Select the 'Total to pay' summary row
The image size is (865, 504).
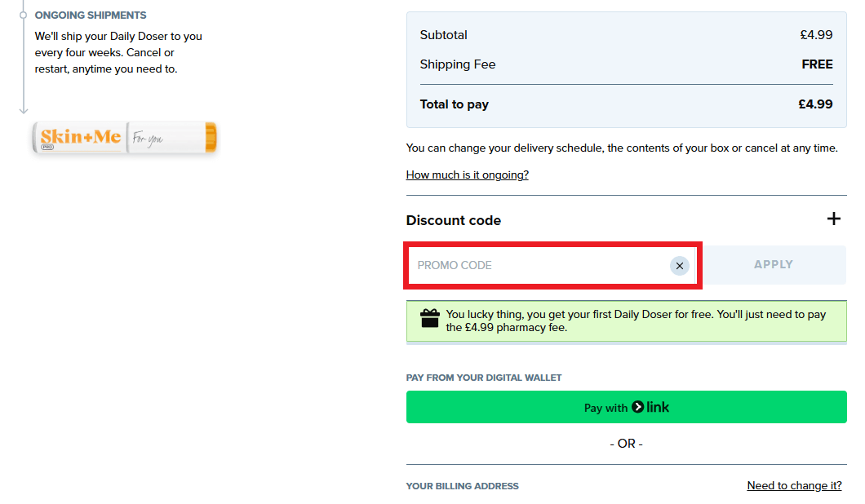point(626,104)
